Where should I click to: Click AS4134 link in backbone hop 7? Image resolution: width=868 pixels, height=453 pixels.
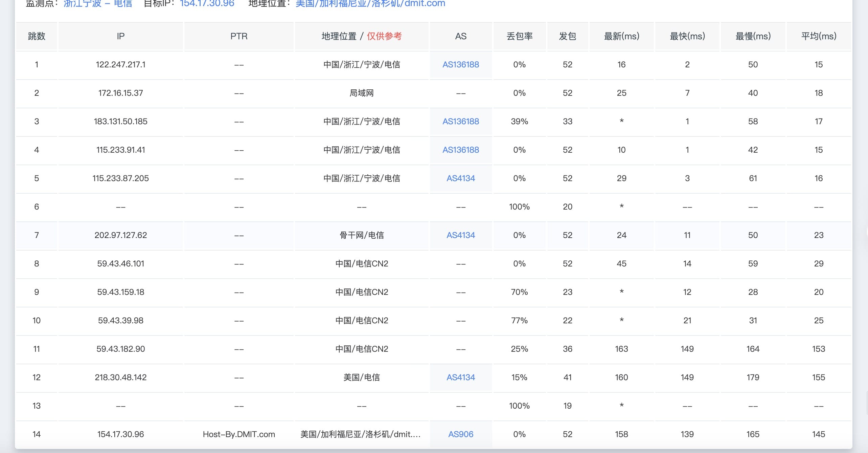(x=460, y=235)
